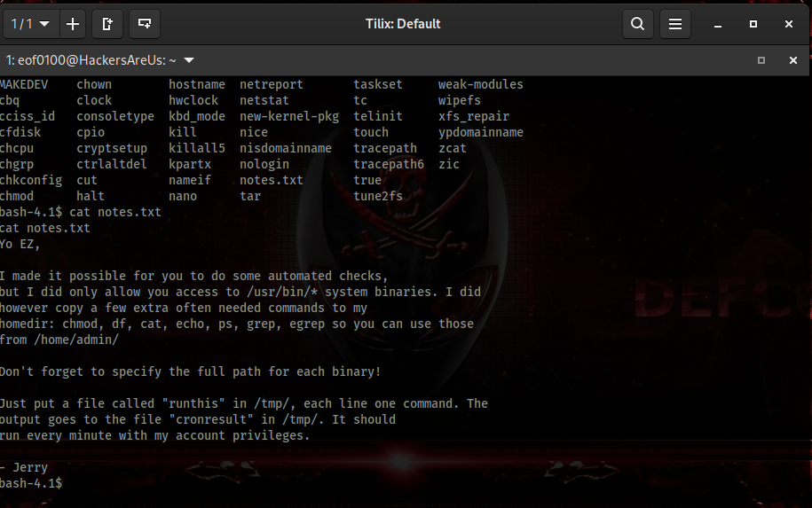This screenshot has height=508, width=812.
Task: Open the Tilix hamburger menu
Action: (675, 24)
